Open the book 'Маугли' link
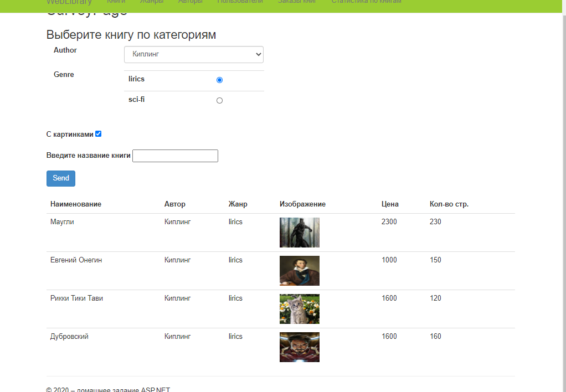The image size is (566, 392). tap(61, 221)
